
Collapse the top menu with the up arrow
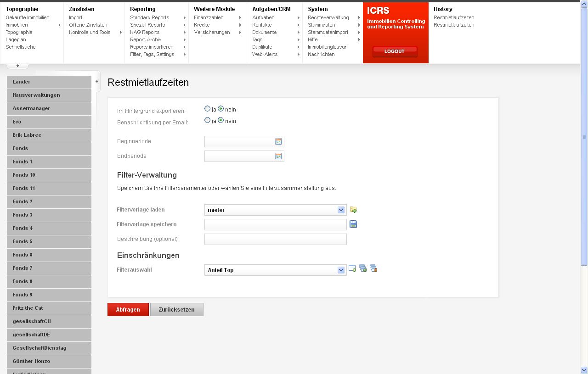pos(18,66)
